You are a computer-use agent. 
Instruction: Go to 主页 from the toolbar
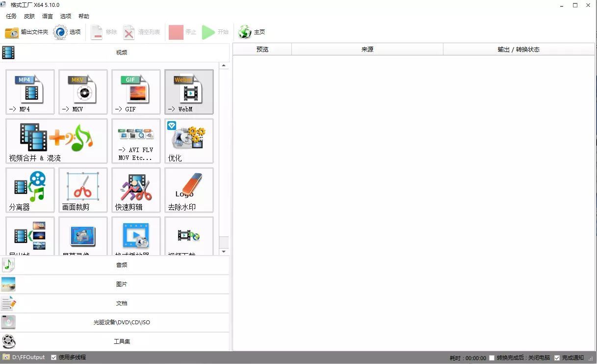pos(252,32)
